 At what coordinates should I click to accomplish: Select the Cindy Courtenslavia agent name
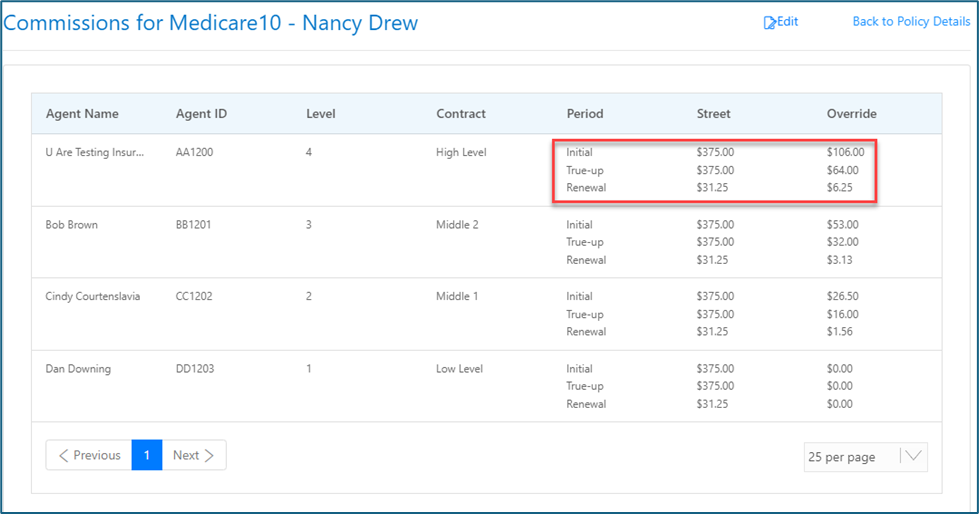pyautogui.click(x=93, y=297)
